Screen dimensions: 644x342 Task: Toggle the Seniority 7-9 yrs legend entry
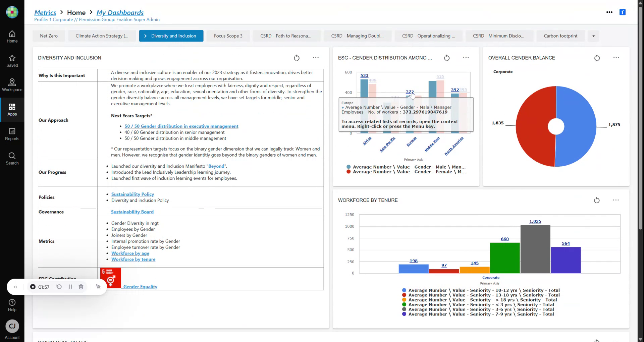coord(481,314)
